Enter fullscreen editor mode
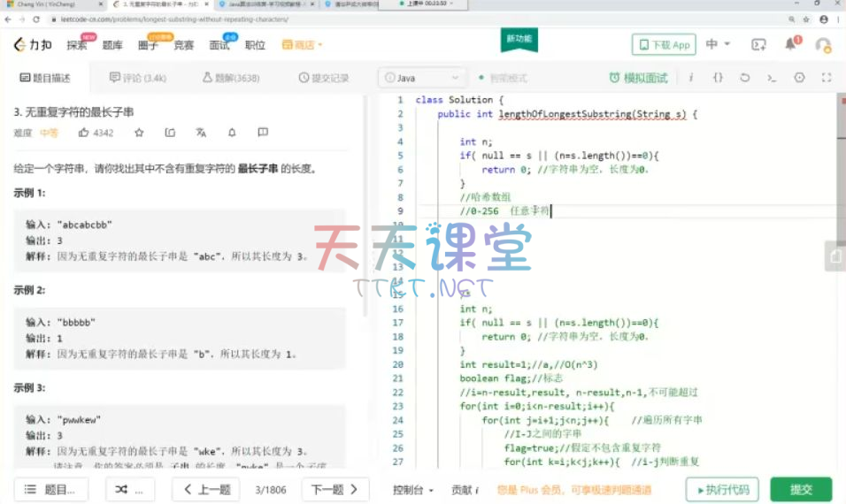The height and width of the screenshot is (504, 846). click(x=827, y=78)
